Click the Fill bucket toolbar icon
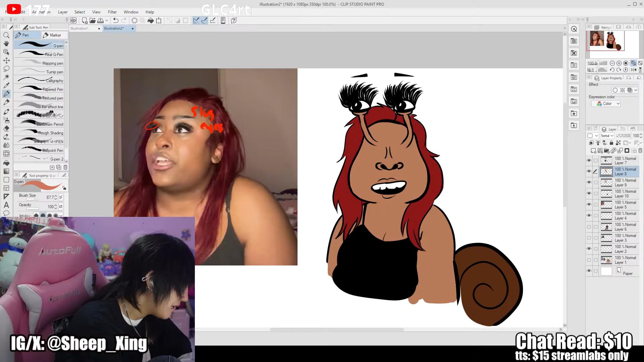Viewport: 644px width, 362px height. (x=151, y=20)
